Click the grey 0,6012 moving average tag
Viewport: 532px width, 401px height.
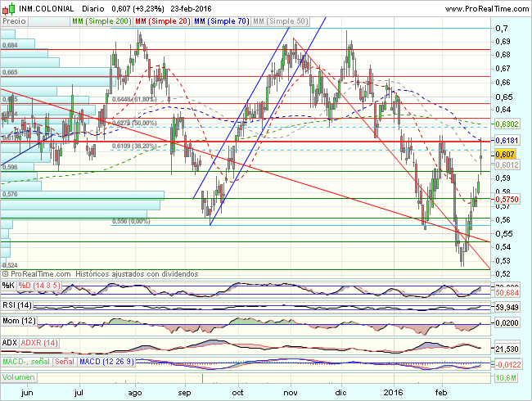click(x=507, y=164)
